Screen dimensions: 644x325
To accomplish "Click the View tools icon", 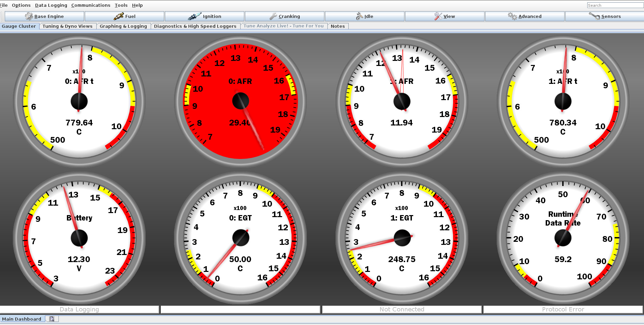I will click(438, 16).
